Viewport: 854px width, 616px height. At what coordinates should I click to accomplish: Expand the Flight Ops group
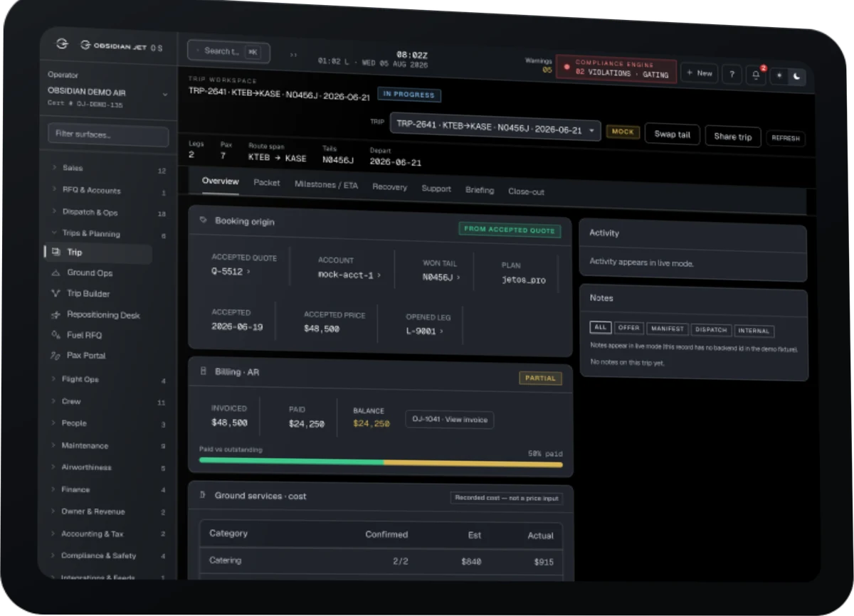click(x=108, y=380)
